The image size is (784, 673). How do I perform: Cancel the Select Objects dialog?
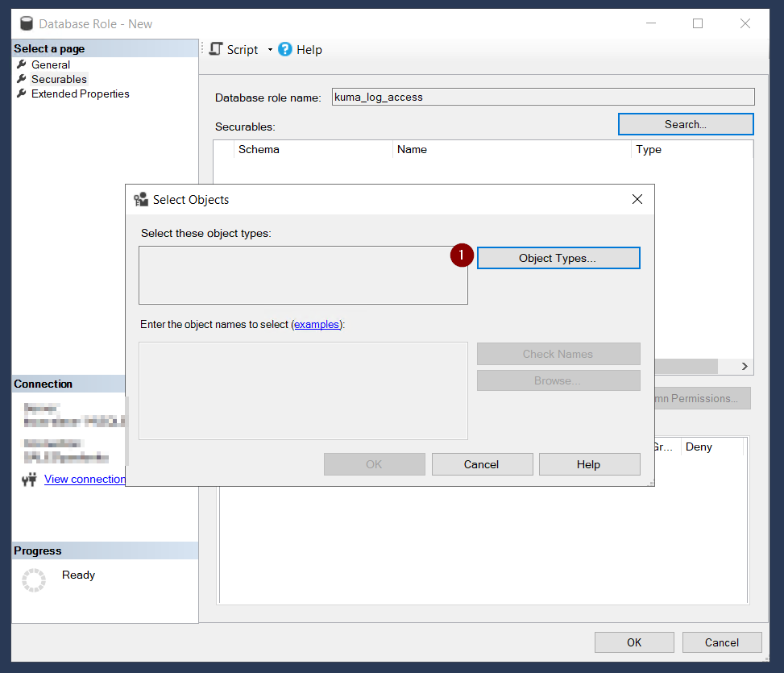click(482, 464)
